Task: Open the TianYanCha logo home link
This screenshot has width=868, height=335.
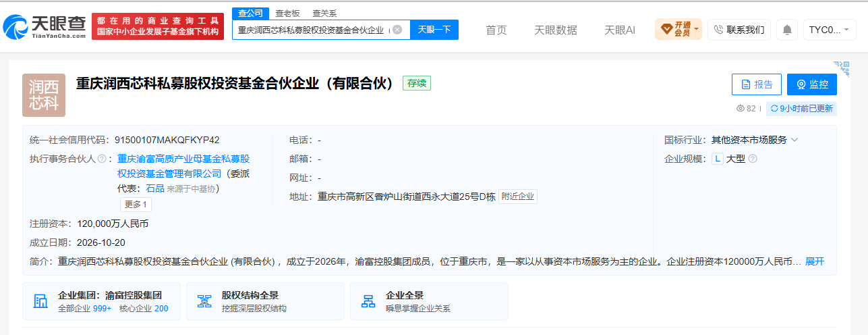Action: [45, 26]
